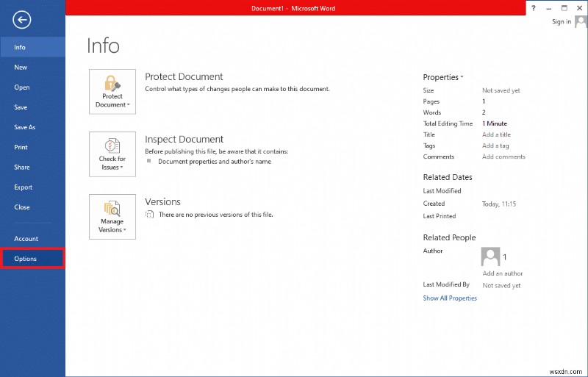This screenshot has width=588, height=377.
Task: Choose Save As in the sidebar
Action: [25, 127]
